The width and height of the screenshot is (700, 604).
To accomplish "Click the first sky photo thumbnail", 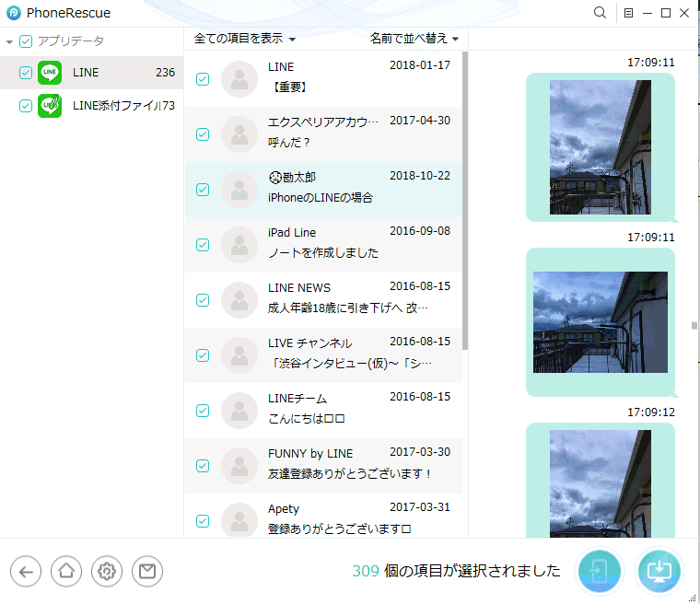I will 600,147.
